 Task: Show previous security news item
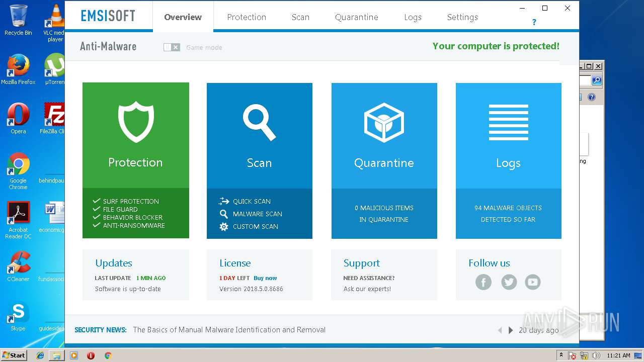[x=500, y=330]
